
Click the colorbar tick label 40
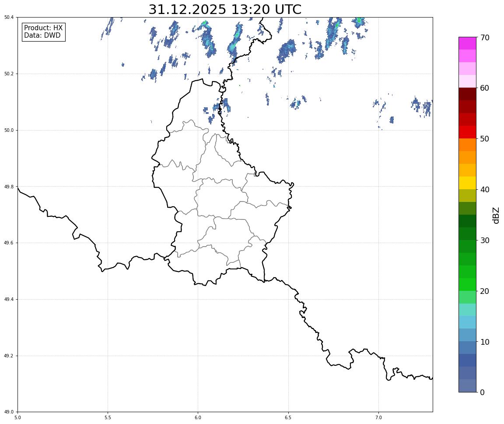[485, 190]
